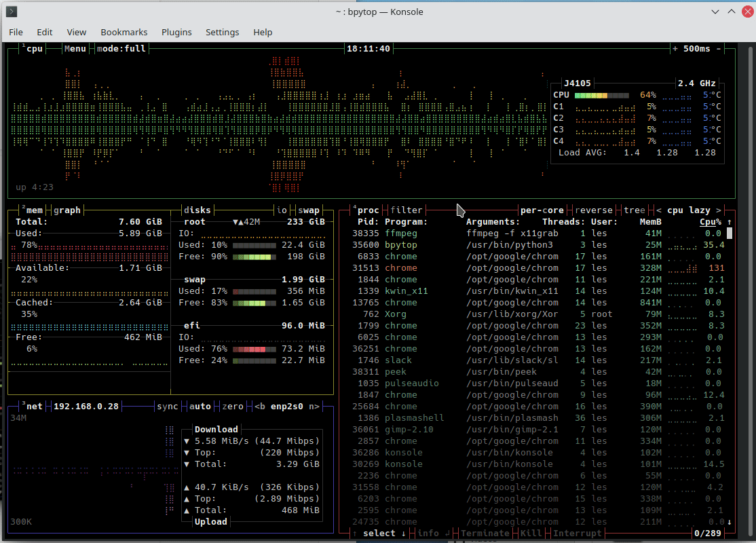
Task: Select the bpytop process row
Action: click(537, 245)
